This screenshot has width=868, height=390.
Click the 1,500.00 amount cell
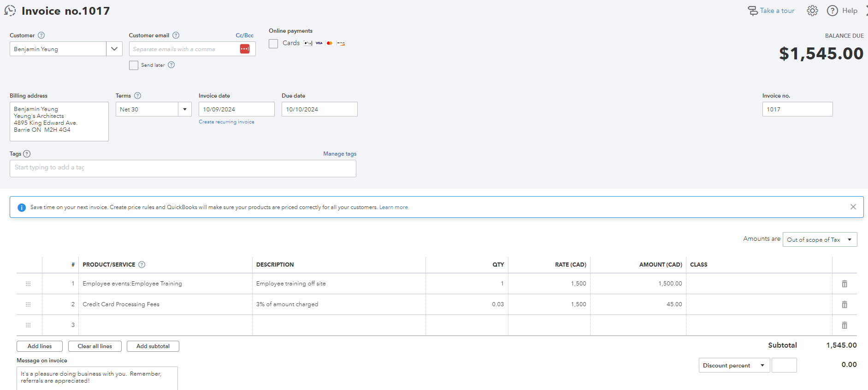(638, 284)
